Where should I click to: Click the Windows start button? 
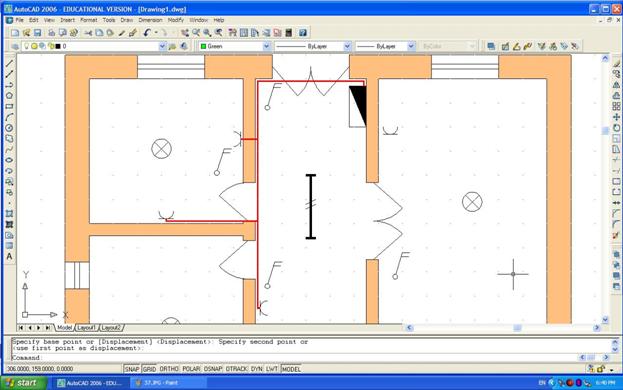23,383
